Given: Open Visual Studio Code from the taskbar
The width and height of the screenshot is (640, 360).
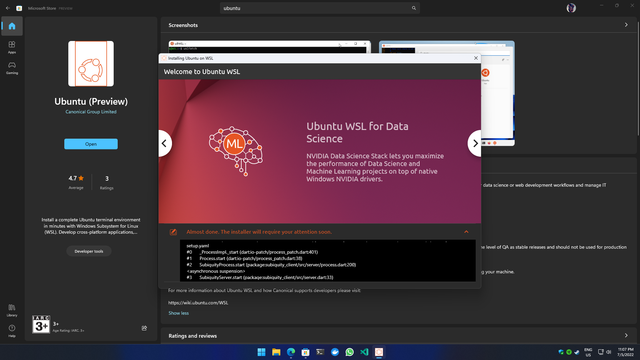Looking at the screenshot, I should (x=364, y=352).
